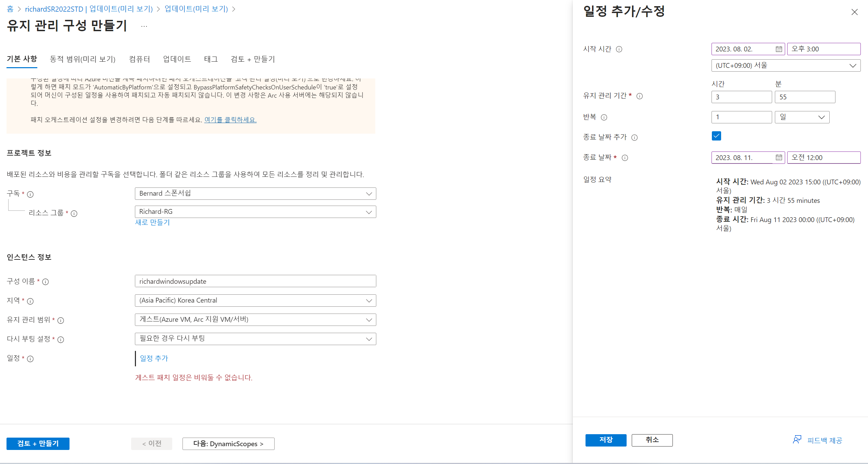Expand the Richard-RG resource group dropdown
The height and width of the screenshot is (464, 868).
(255, 212)
